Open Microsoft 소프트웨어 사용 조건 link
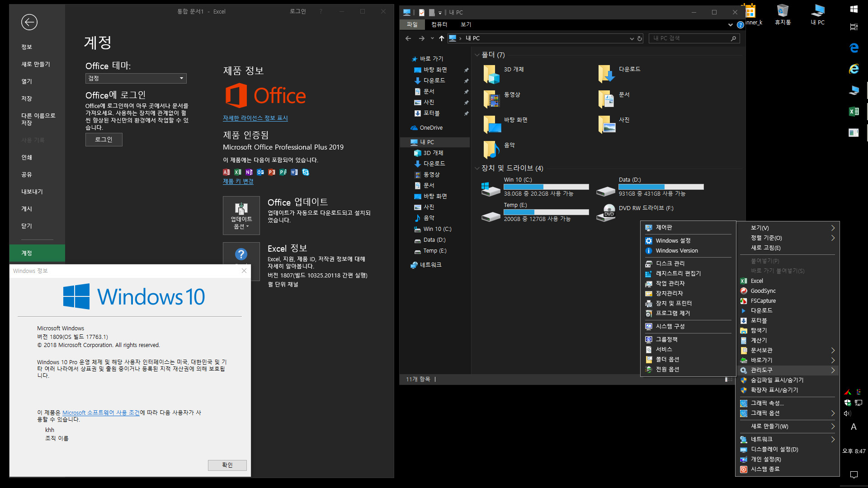The image size is (868, 488). pos(101,413)
